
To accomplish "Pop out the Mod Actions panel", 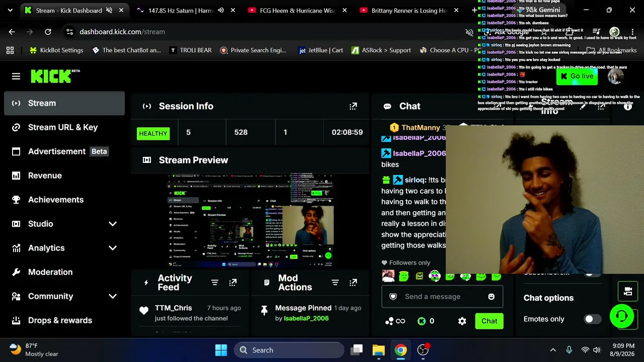I will (x=353, y=283).
